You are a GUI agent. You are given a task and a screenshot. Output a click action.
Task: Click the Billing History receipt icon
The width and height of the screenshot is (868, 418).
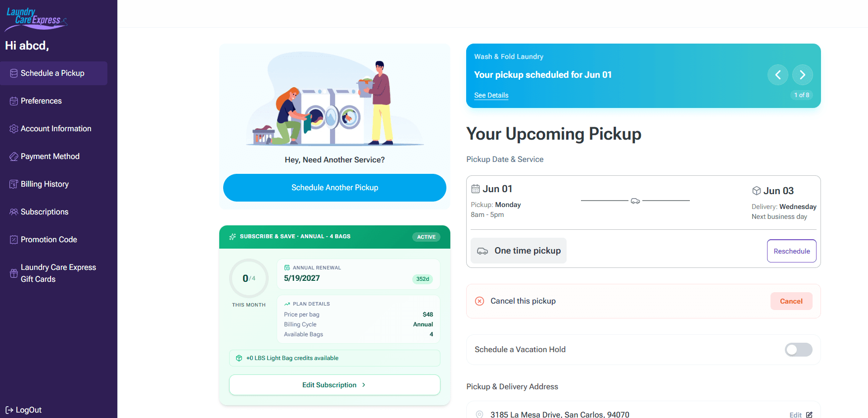[x=14, y=184]
